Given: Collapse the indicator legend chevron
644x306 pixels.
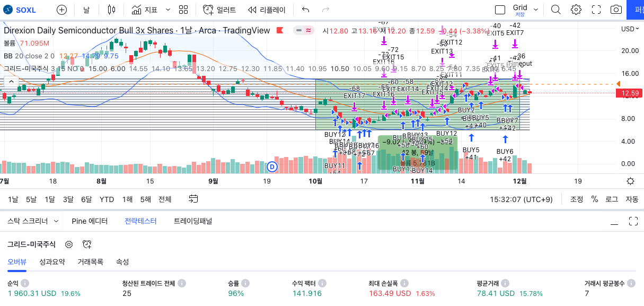Looking at the screenshot, I should (11, 82).
